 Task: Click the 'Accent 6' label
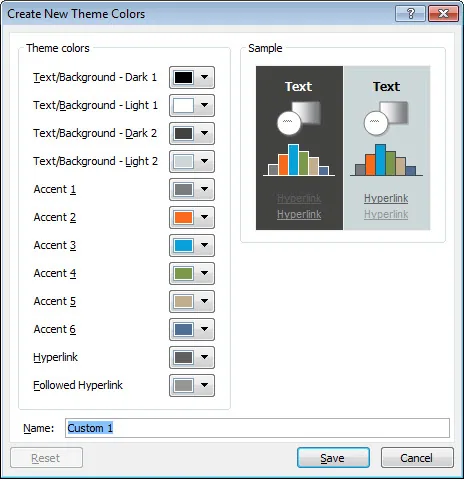point(55,329)
